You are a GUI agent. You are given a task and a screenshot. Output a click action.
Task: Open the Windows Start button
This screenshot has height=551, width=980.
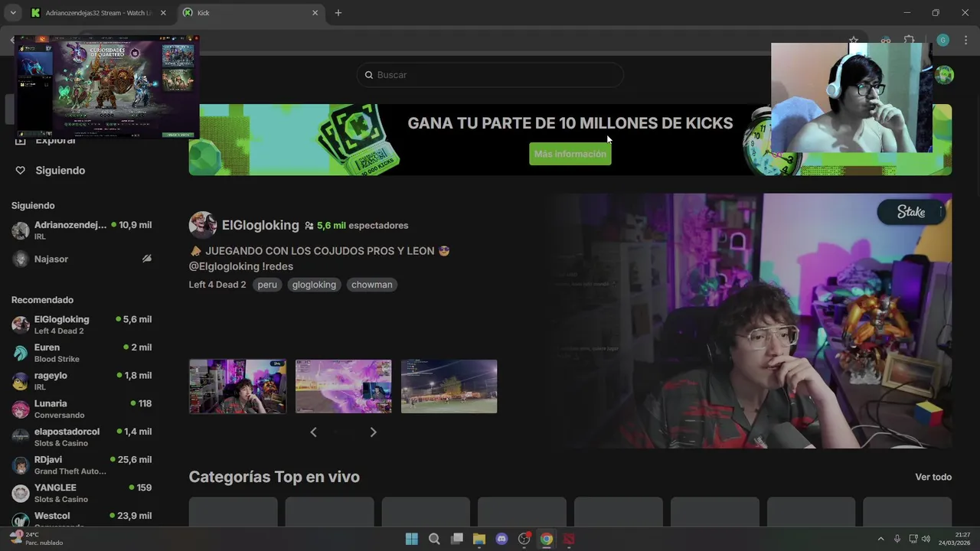click(x=412, y=539)
